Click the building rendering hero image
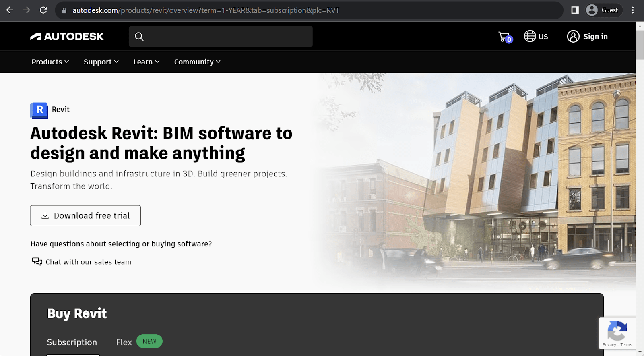 pos(475,181)
